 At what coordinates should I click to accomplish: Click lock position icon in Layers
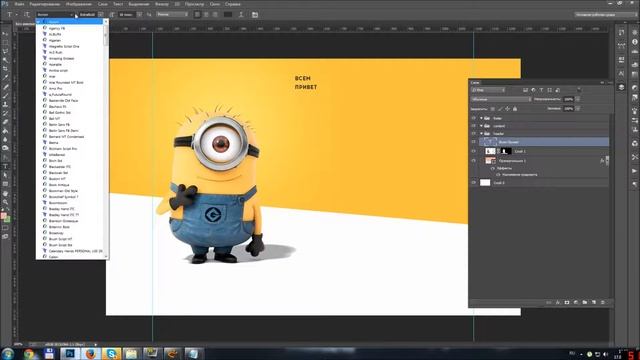pos(507,109)
